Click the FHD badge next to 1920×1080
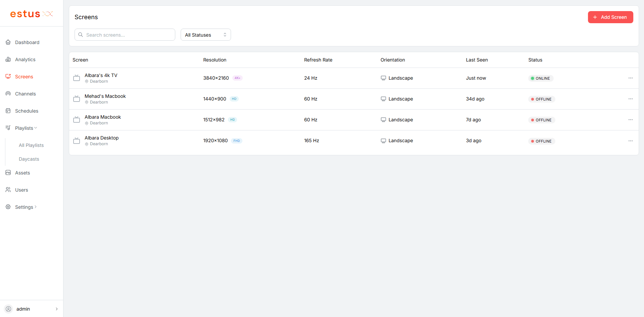The width and height of the screenshot is (644, 317). click(237, 141)
